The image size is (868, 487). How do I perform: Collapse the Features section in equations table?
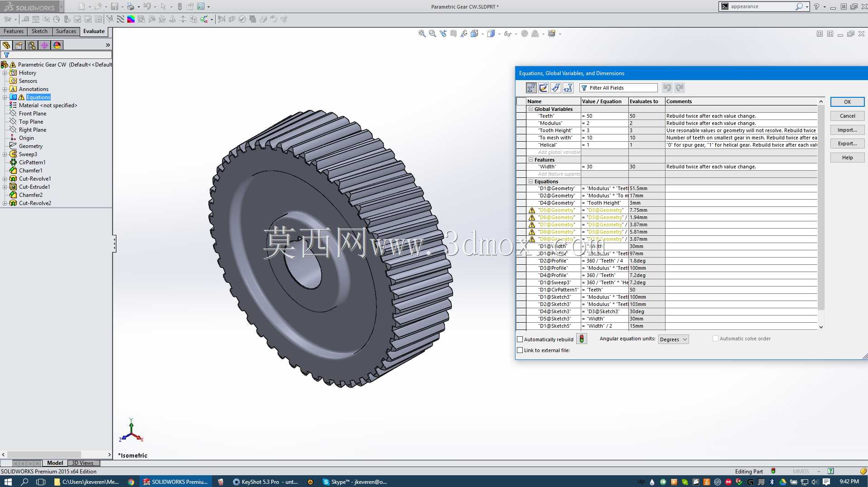pos(531,160)
